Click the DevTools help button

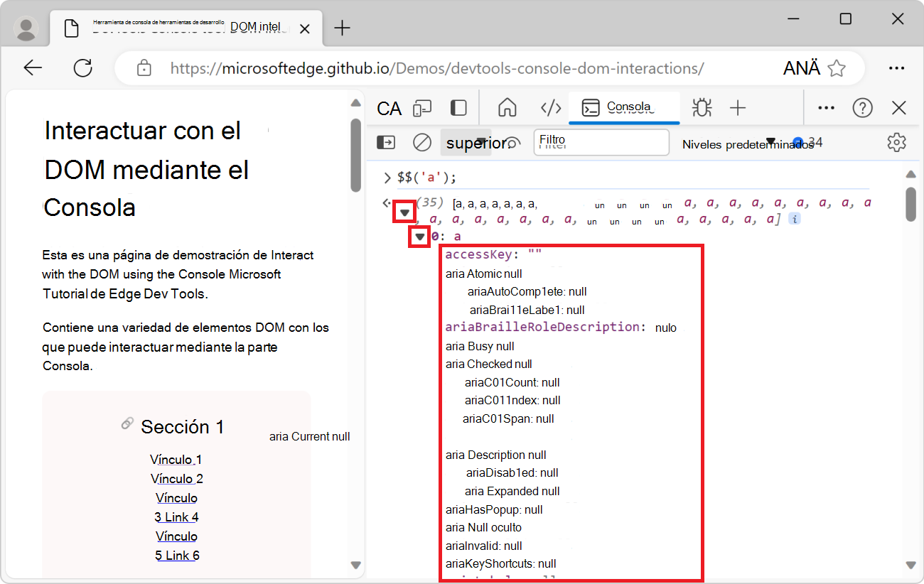coord(862,108)
